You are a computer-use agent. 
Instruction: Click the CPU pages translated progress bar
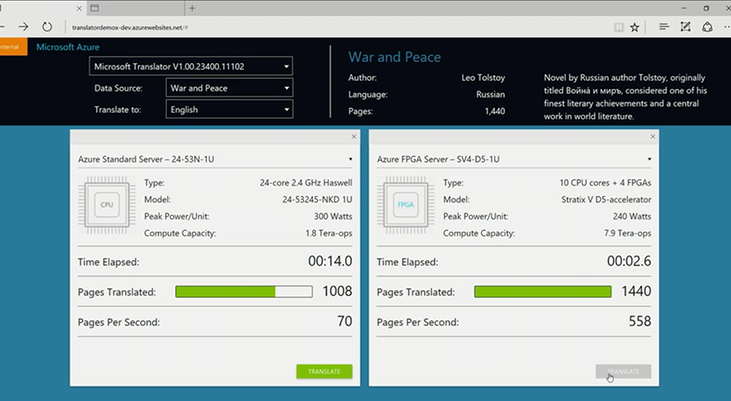[x=243, y=292]
